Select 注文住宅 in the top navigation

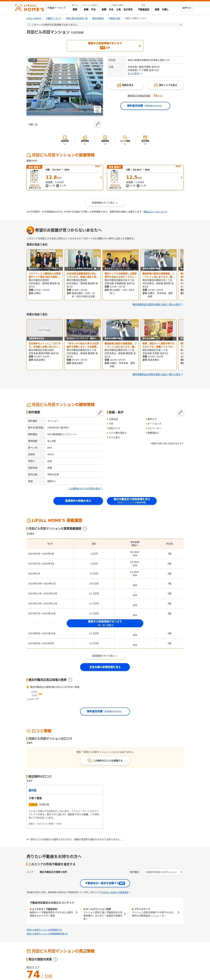(x=128, y=9)
